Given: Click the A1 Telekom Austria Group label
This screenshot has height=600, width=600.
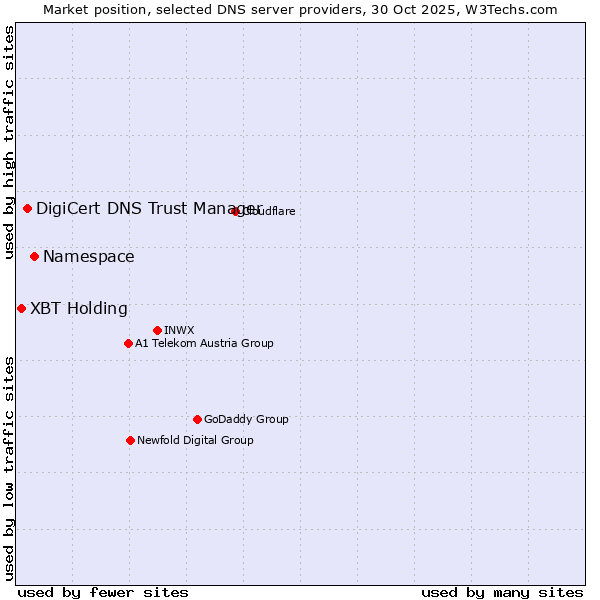Looking at the screenshot, I should point(204,343).
